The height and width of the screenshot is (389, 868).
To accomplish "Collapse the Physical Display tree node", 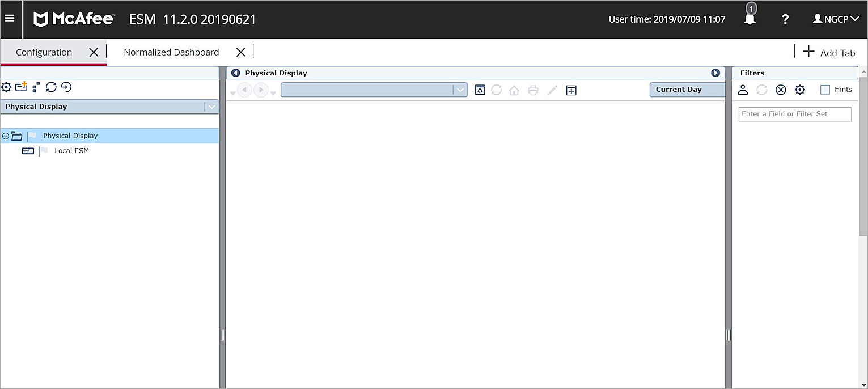I will pos(5,136).
